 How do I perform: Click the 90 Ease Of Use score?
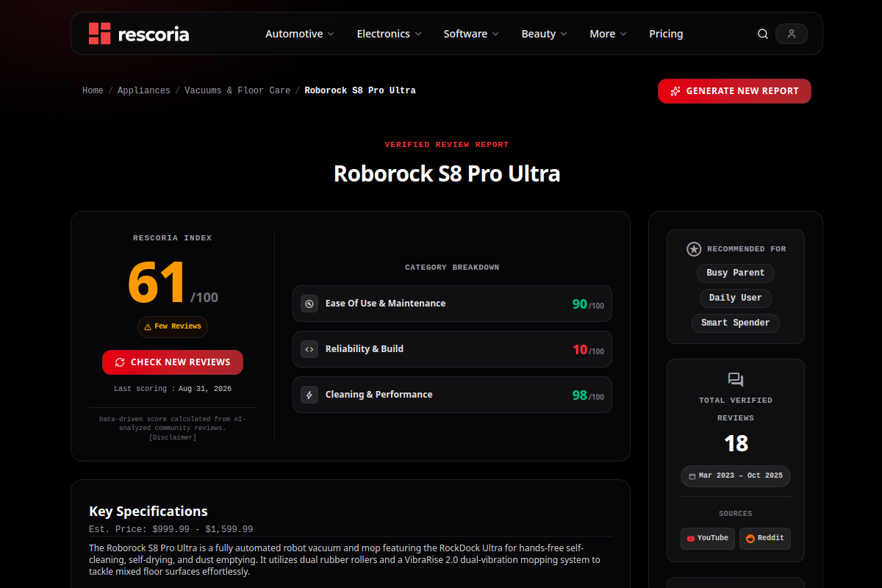tap(580, 304)
